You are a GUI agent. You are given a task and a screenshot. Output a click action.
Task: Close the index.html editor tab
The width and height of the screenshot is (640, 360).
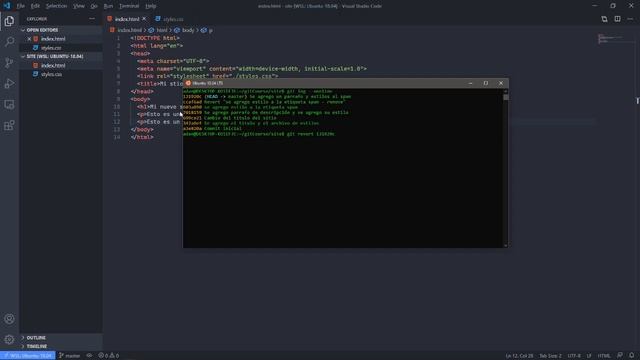(x=144, y=19)
